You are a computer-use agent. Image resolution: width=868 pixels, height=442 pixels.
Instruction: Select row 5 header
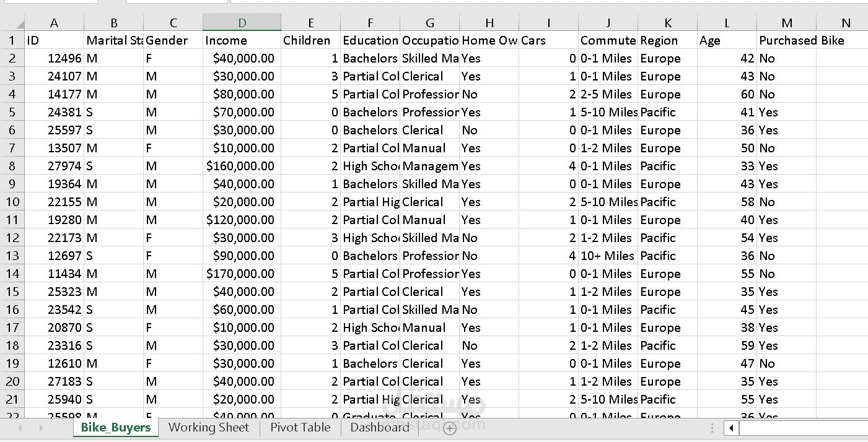(x=12, y=112)
